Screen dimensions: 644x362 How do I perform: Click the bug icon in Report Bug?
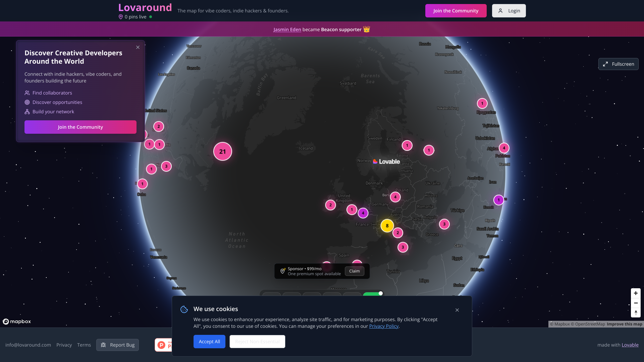(104, 345)
